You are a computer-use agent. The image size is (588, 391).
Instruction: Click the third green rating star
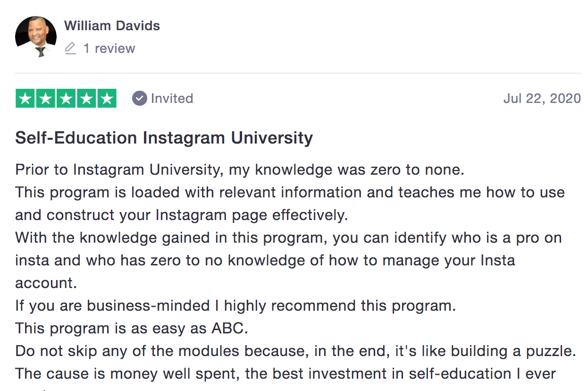coord(66,98)
